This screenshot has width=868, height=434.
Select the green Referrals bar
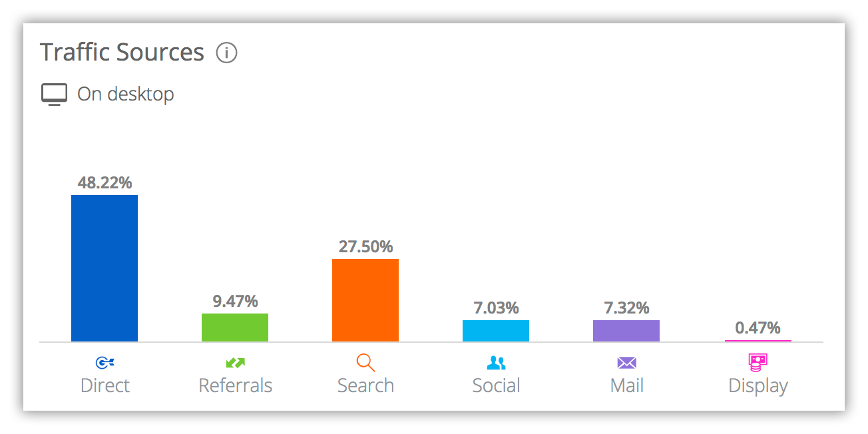(x=235, y=327)
